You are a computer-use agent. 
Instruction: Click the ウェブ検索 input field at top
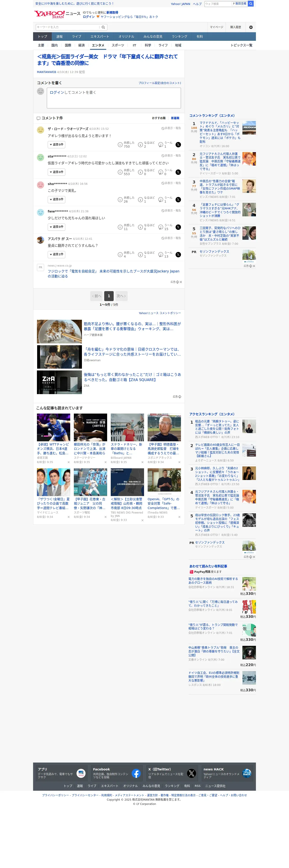[218, 4]
